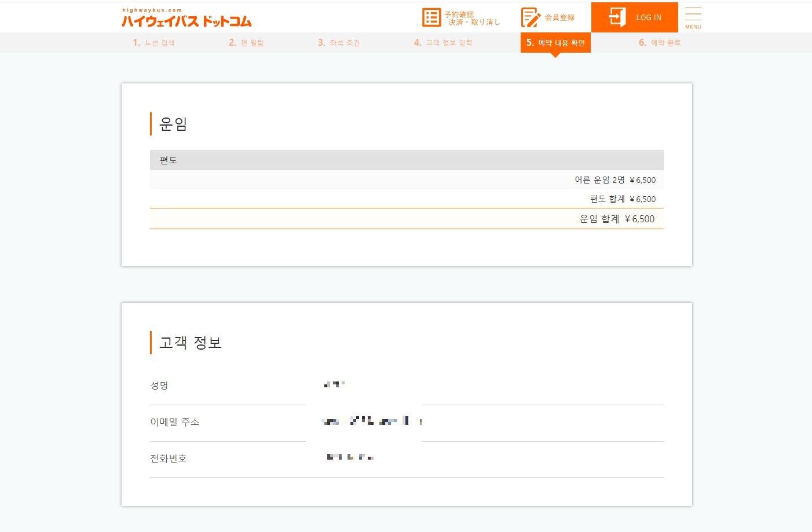Open the highwaybus.com logo homepage
This screenshot has height=532, width=812.
[x=186, y=18]
